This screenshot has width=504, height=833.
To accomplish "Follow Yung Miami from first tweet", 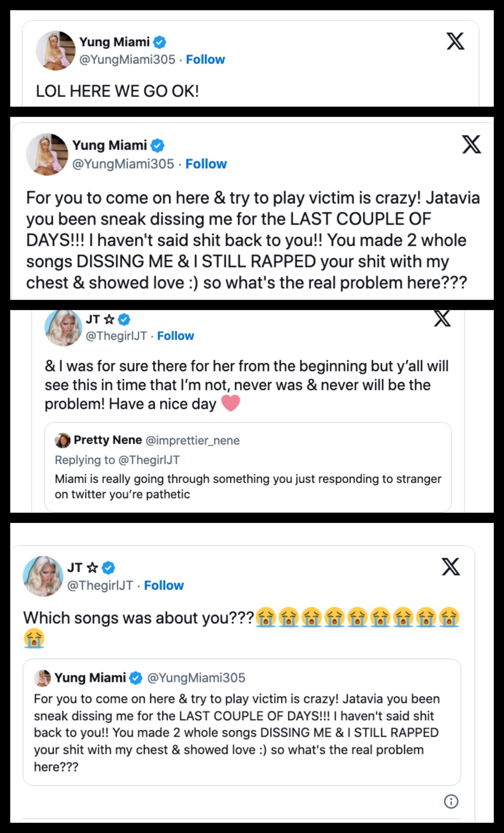I will pyautogui.click(x=206, y=60).
